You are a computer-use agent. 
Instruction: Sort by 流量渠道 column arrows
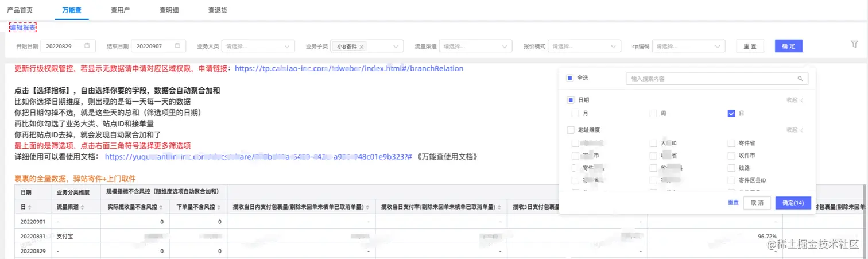coord(83,207)
